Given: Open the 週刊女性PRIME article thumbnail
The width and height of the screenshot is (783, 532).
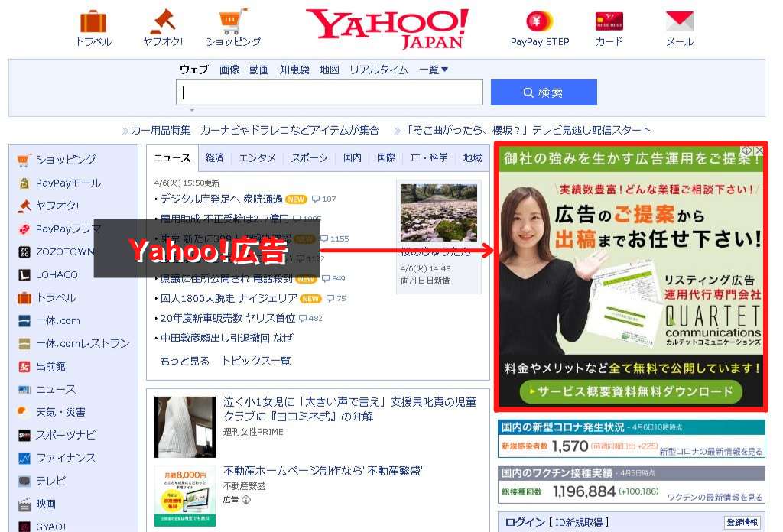Looking at the screenshot, I should [185, 427].
